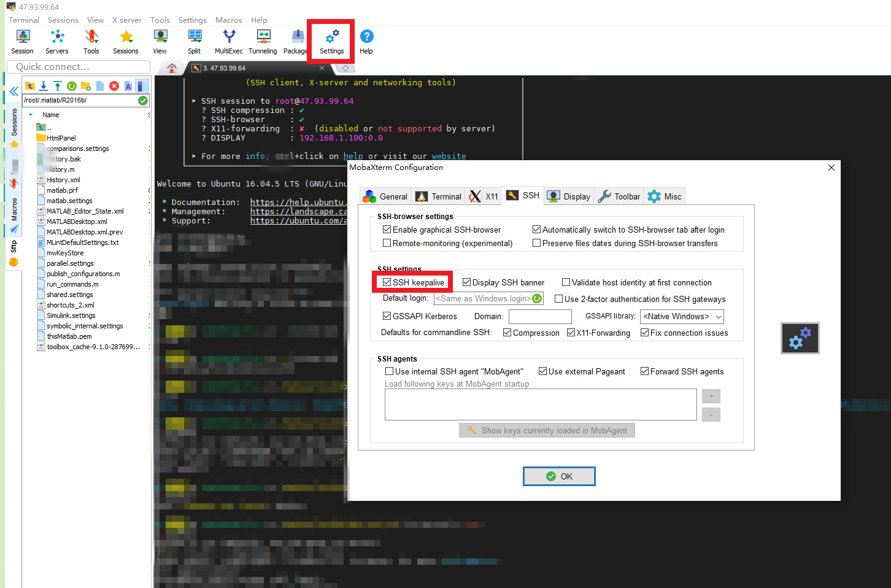
Task: Create new file in SFTP browser
Action: click(x=100, y=86)
